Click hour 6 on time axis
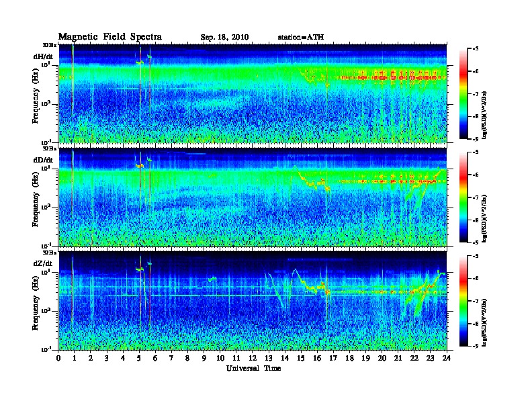The image size is (532, 411). pos(156,359)
